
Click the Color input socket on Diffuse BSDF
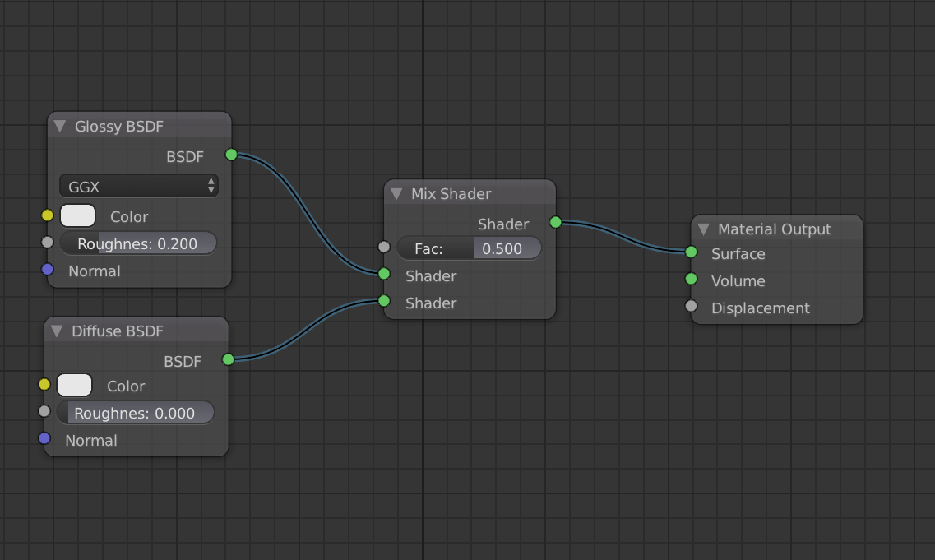pos(45,384)
